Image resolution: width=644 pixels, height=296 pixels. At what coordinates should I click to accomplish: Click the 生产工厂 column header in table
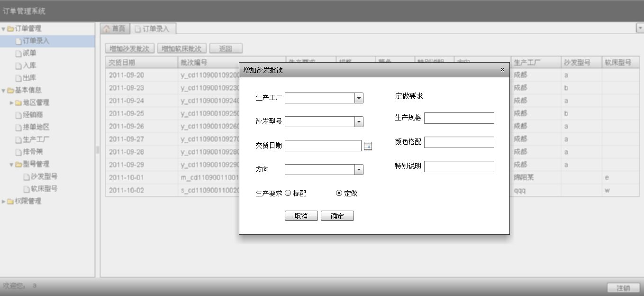click(536, 63)
